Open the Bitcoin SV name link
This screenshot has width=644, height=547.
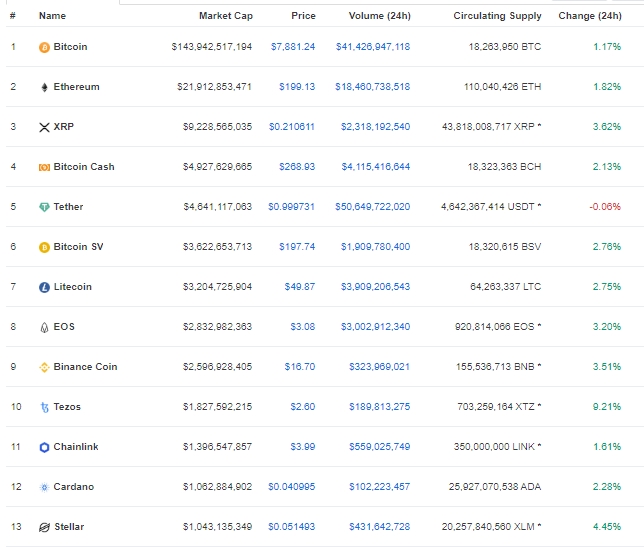click(78, 247)
